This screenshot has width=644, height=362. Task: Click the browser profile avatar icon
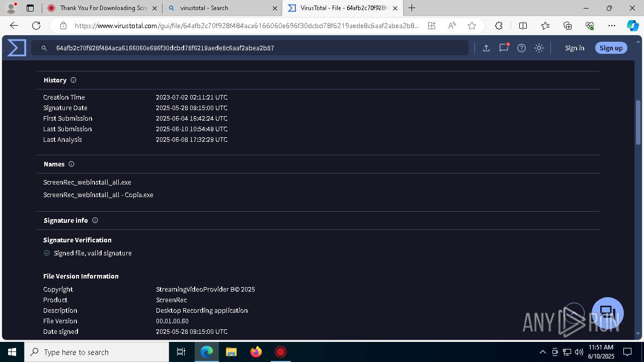click(x=11, y=8)
